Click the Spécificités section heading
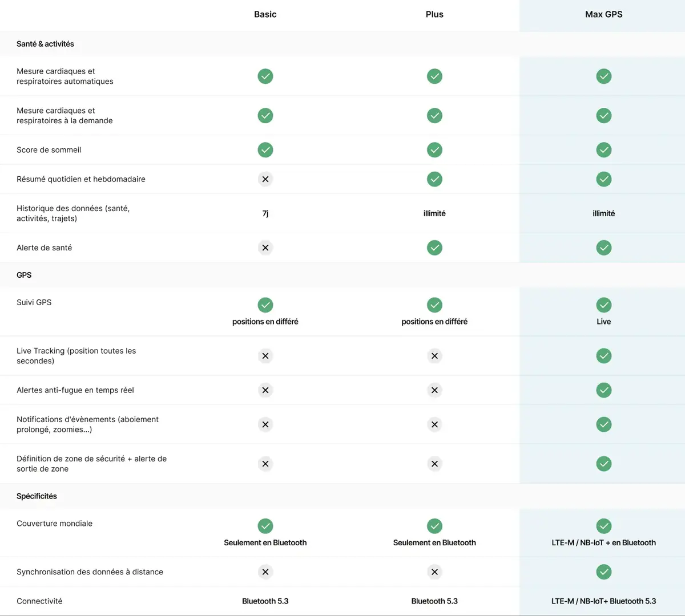Image resolution: width=685 pixels, height=616 pixels. [x=37, y=496]
